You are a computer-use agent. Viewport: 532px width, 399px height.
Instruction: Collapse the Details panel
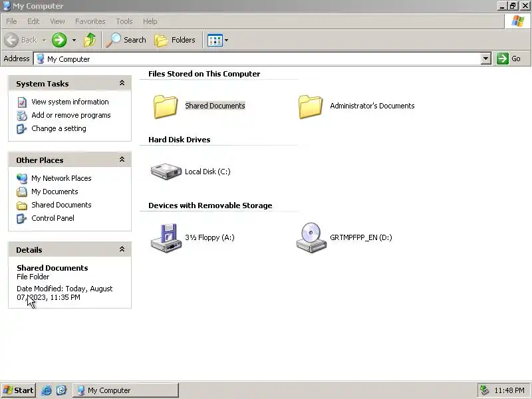tap(122, 249)
